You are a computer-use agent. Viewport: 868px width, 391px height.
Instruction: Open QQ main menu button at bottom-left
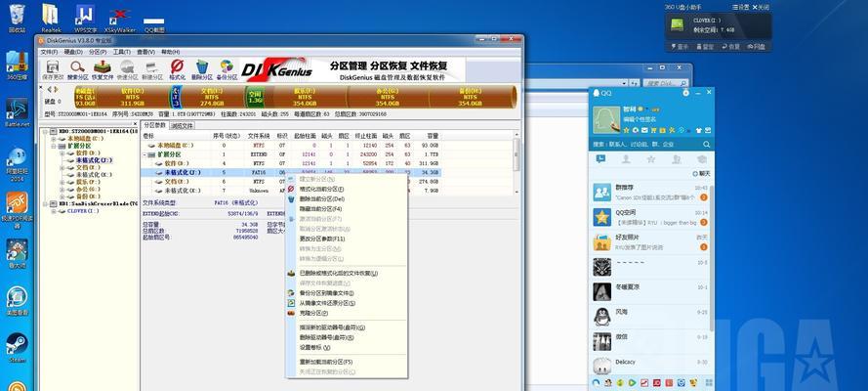tap(596, 382)
